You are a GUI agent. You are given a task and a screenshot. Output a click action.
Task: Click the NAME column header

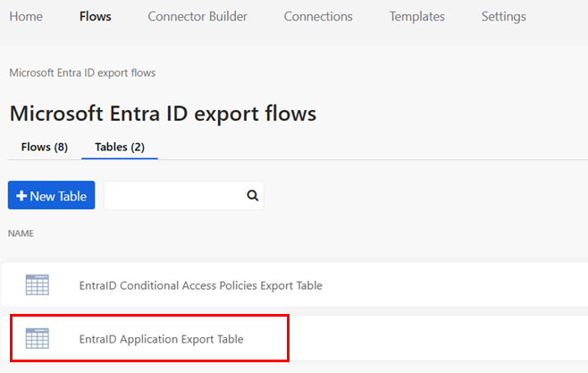(x=21, y=233)
